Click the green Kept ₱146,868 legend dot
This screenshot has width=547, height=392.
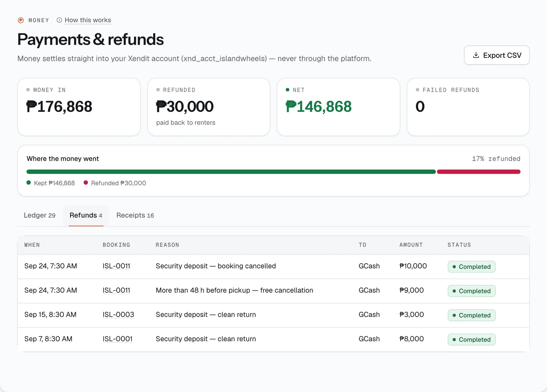click(29, 183)
